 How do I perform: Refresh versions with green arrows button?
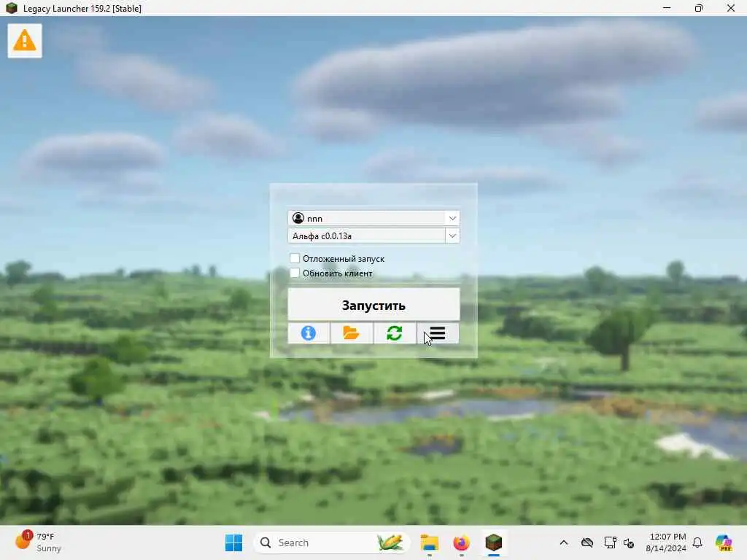(395, 332)
